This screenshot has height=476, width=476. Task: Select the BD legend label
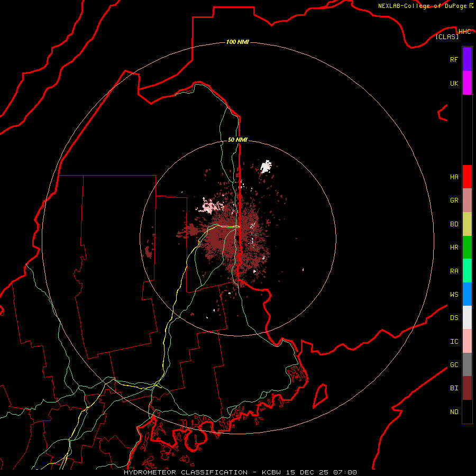[454, 224]
